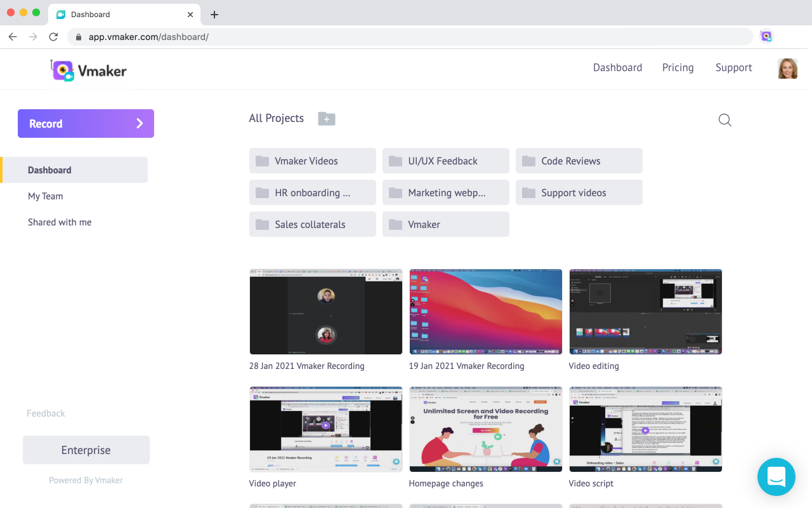Open the Marketing webp... folder
This screenshot has height=508, width=812.
point(446,193)
